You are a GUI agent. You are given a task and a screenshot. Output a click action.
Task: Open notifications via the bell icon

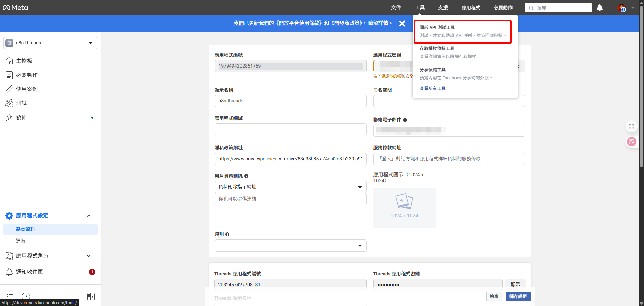(x=599, y=7)
